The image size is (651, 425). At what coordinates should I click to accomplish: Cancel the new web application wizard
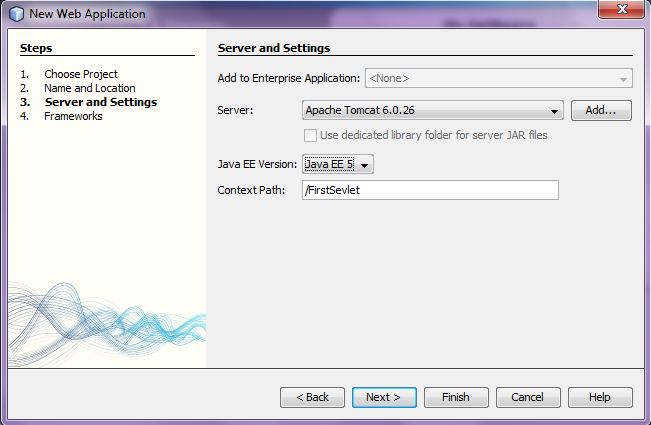pos(528,397)
